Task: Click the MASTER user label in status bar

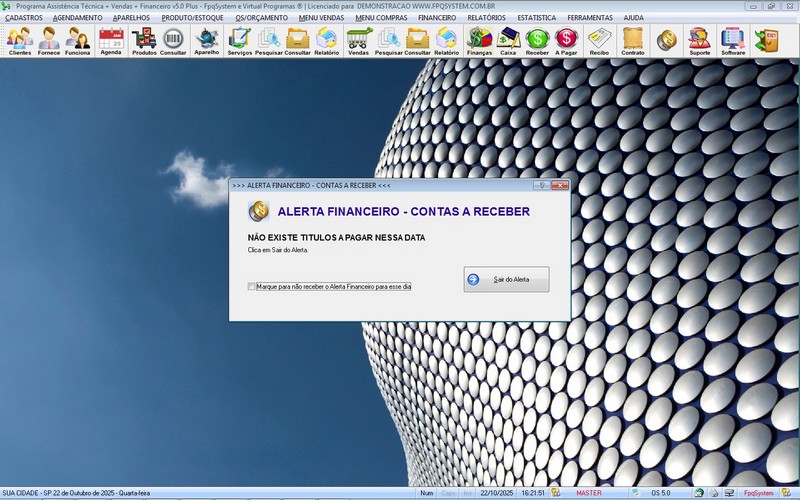Action: coord(589,493)
